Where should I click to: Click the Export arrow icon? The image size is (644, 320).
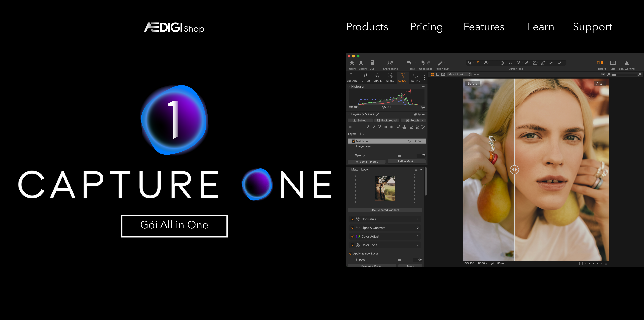(x=361, y=63)
